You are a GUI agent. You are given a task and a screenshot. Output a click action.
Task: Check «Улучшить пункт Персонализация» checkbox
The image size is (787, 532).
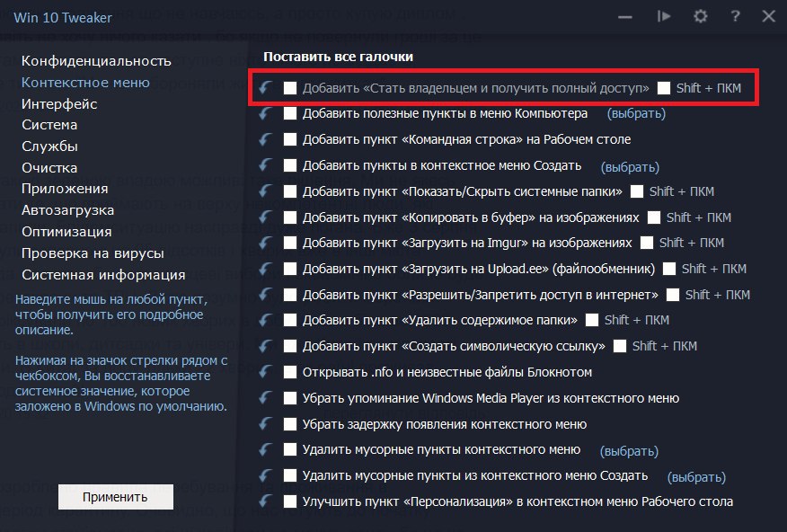[289, 501]
